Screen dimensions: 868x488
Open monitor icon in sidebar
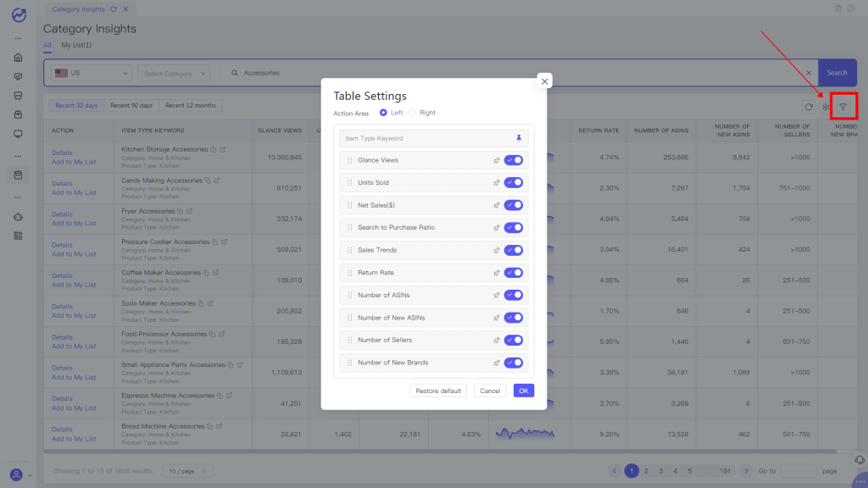[19, 134]
